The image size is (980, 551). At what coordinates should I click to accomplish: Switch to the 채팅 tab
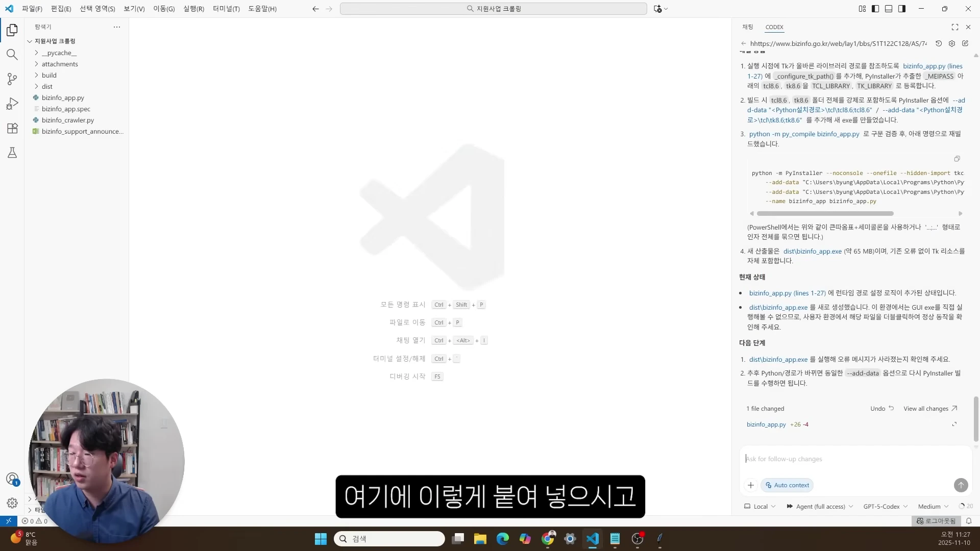coord(748,27)
